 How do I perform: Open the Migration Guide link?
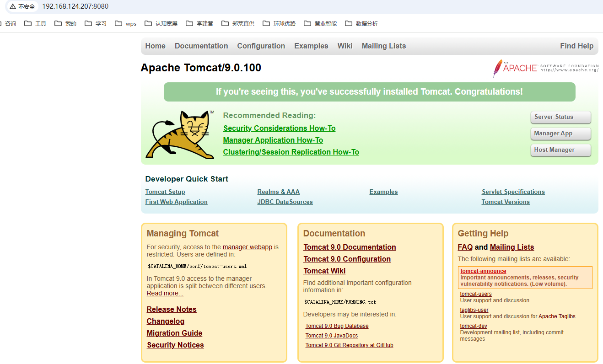pyautogui.click(x=174, y=333)
